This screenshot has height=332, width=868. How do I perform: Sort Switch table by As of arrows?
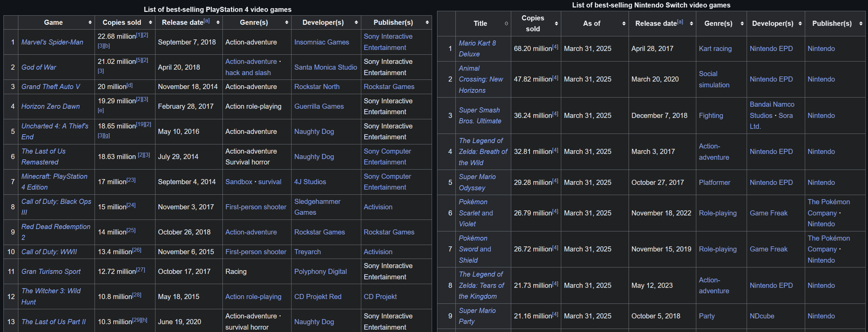point(624,23)
